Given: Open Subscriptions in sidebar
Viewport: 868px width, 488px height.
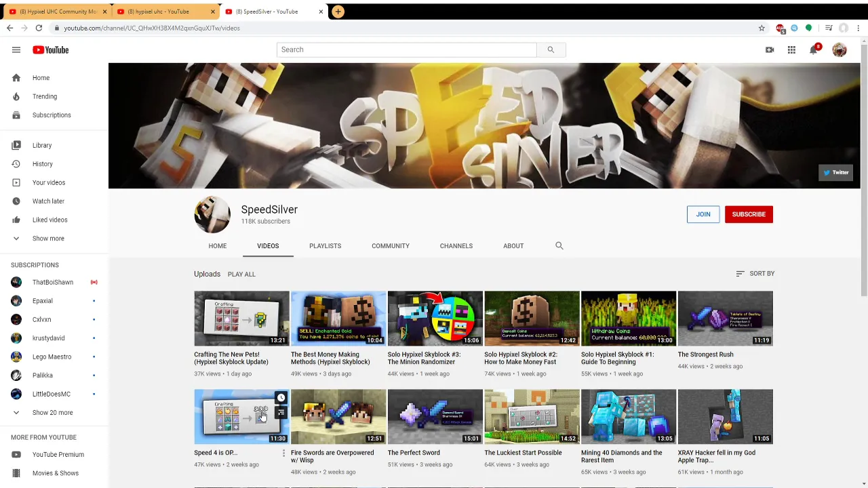Looking at the screenshot, I should tap(54, 115).
